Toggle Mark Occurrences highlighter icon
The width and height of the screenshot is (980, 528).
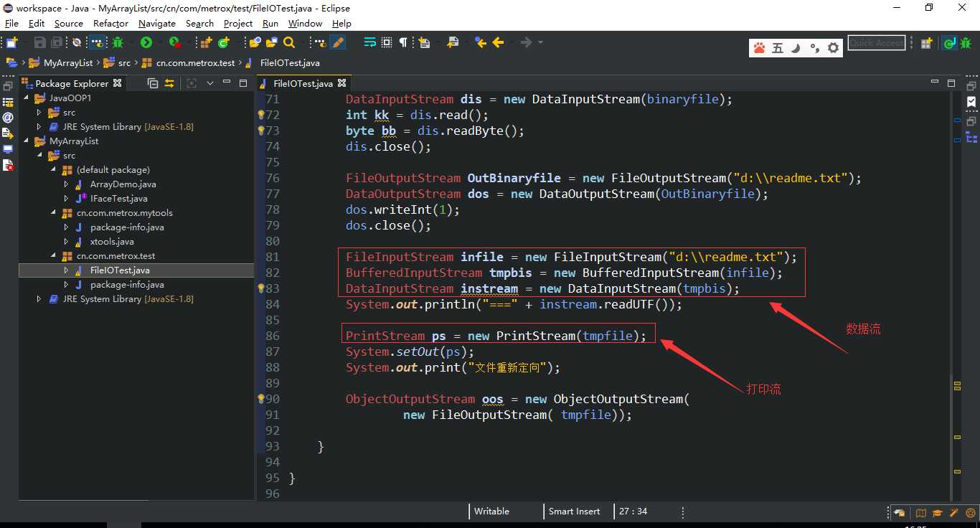337,42
